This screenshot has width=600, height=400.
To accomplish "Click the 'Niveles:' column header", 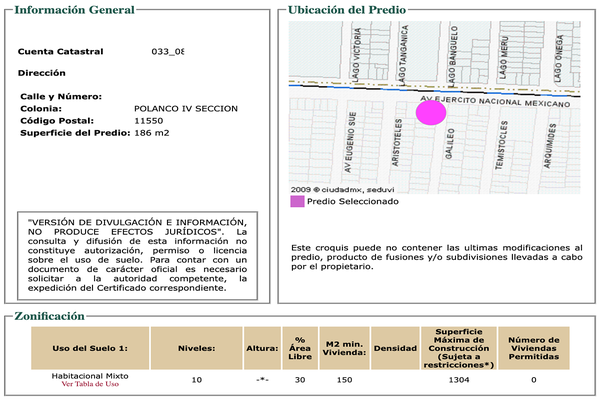I will pos(196,347).
